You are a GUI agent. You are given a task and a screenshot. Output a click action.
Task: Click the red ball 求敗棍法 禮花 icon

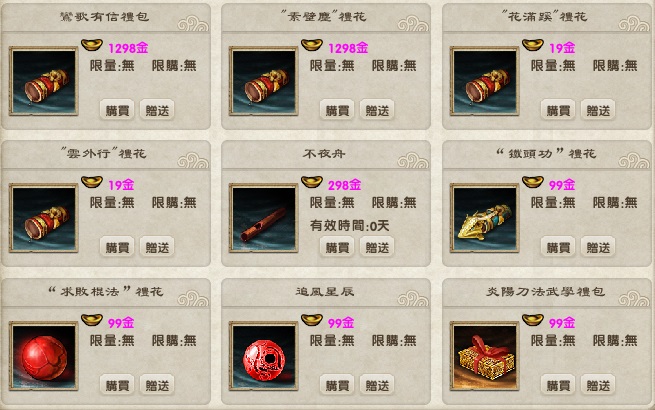click(43, 356)
